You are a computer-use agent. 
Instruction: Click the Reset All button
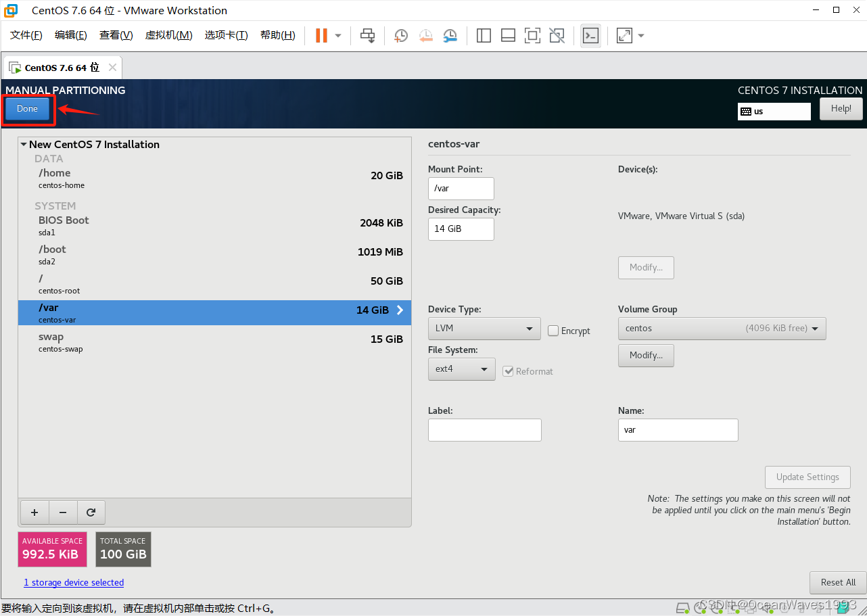(x=838, y=583)
